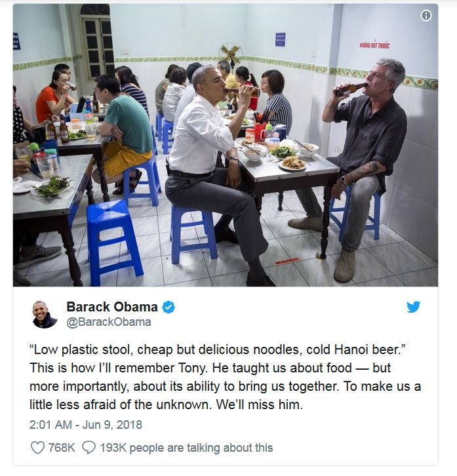
Task: Click the Barack Obama display name
Action: pos(112,307)
